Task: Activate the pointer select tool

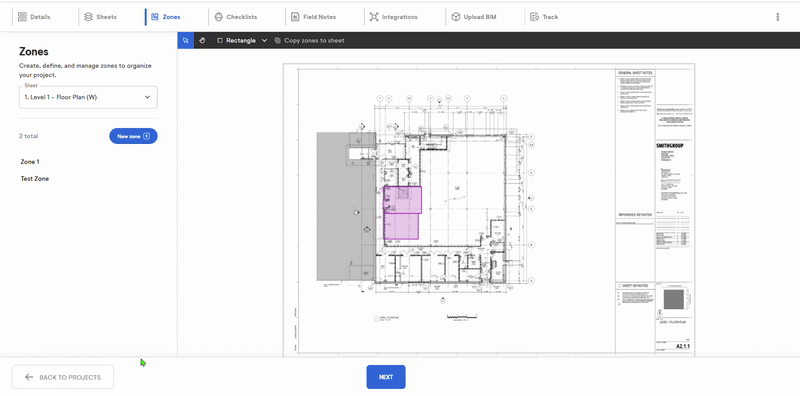Action: pos(186,40)
